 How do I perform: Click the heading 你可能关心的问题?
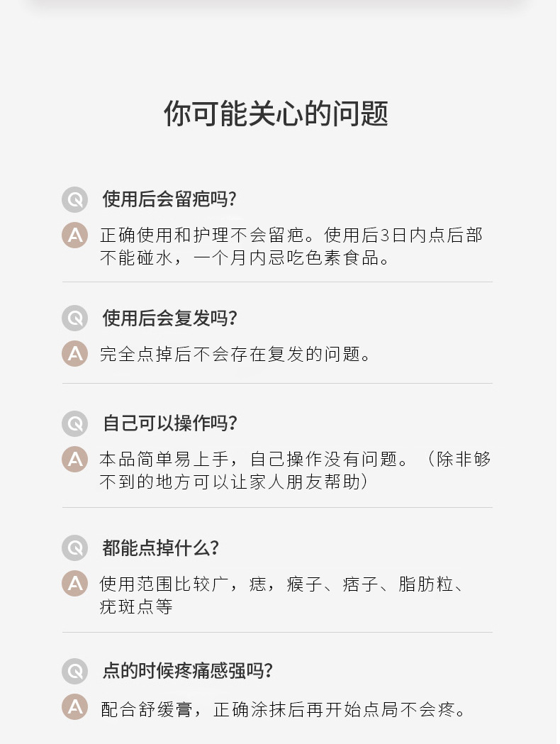276,113
